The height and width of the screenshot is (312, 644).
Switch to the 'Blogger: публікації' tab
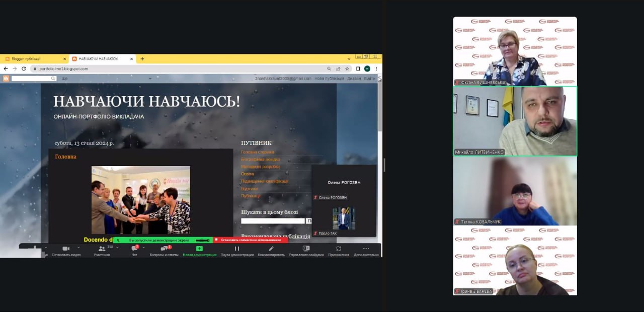33,59
